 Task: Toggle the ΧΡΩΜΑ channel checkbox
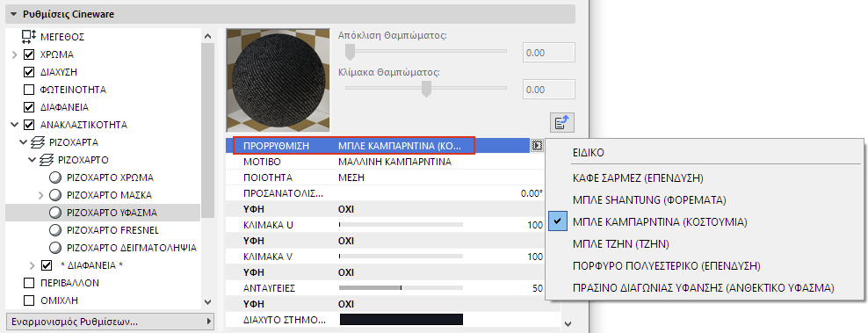click(29, 54)
